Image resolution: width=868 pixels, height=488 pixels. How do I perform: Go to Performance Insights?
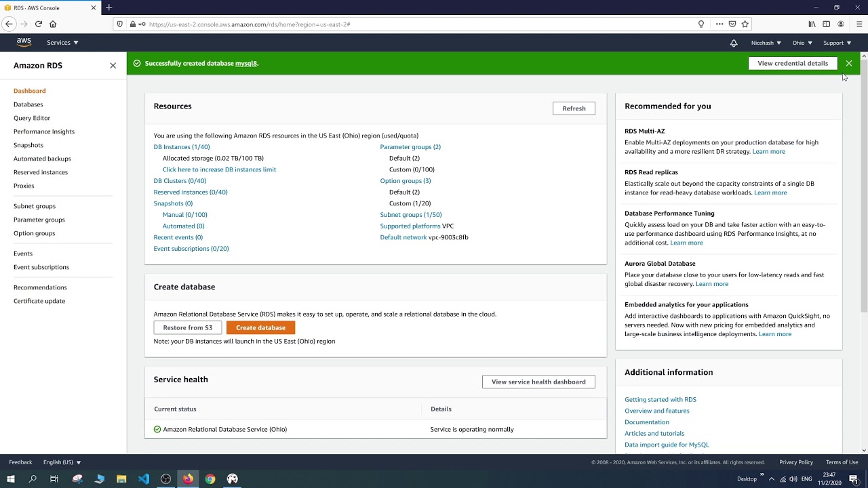[44, 131]
